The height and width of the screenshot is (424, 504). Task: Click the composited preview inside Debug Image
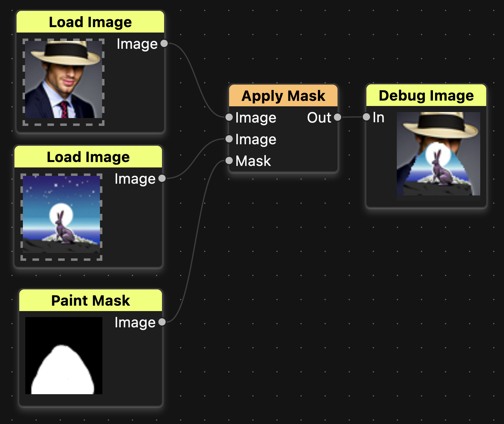click(x=438, y=154)
